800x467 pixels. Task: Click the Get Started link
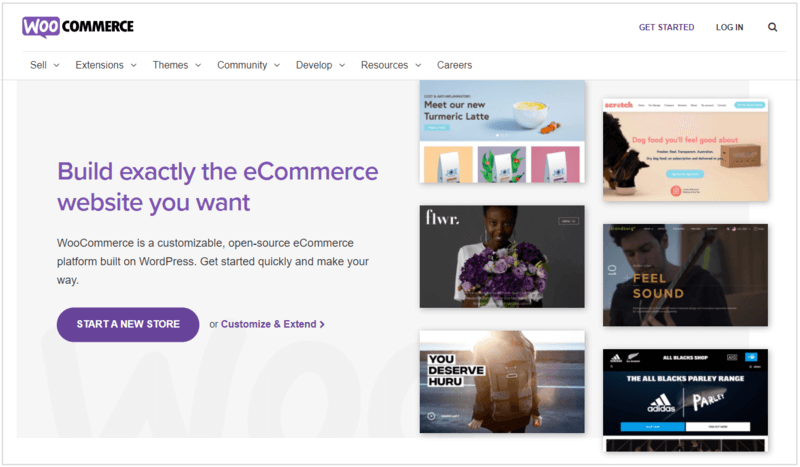click(666, 27)
